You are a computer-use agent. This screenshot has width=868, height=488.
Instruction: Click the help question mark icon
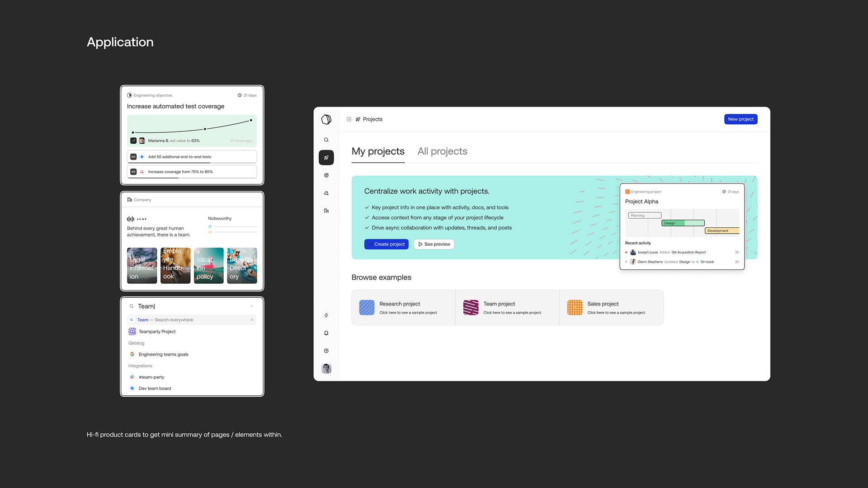pyautogui.click(x=326, y=351)
